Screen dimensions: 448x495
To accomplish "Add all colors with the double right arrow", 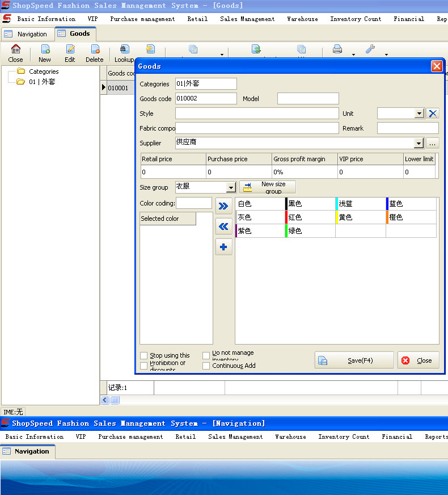I will [223, 206].
